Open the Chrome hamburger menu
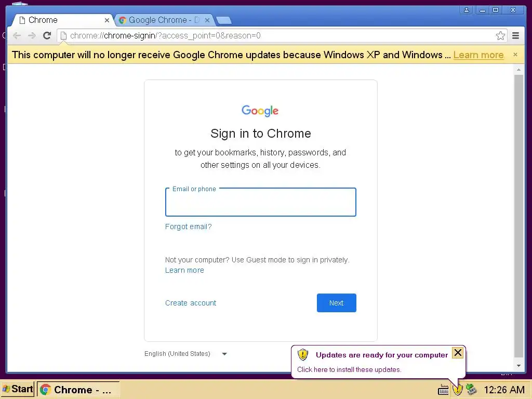The image size is (532, 399). point(515,36)
